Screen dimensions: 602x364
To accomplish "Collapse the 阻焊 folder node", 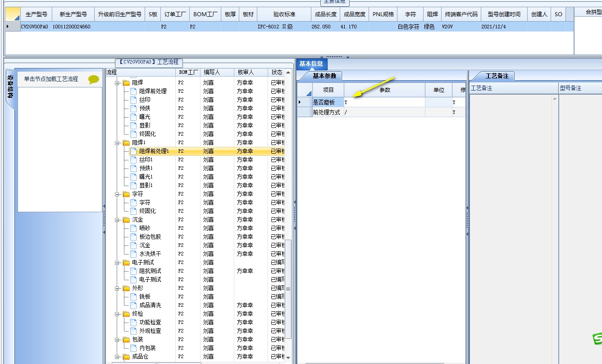I will click(x=117, y=83).
